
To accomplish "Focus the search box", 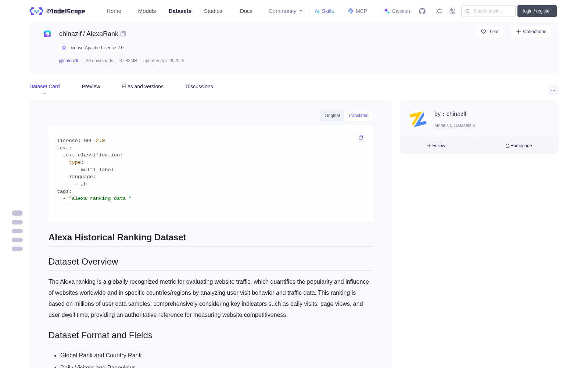I will click(x=488, y=11).
